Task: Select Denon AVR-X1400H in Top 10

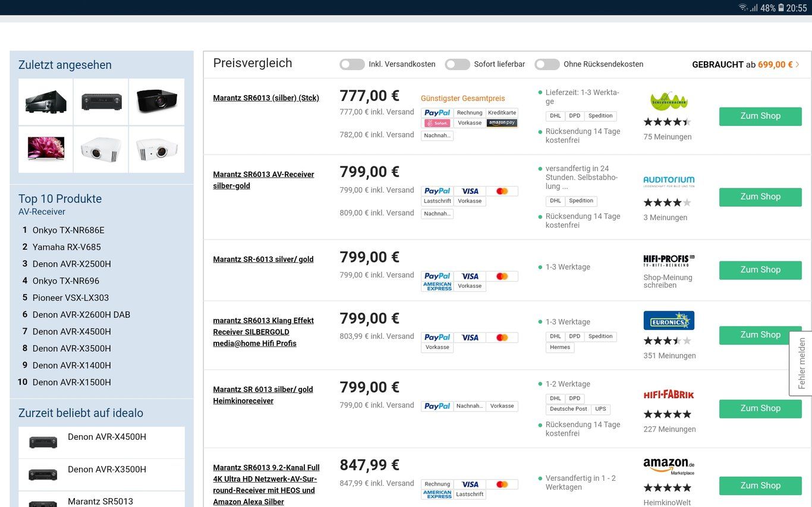Action: pyautogui.click(x=71, y=366)
